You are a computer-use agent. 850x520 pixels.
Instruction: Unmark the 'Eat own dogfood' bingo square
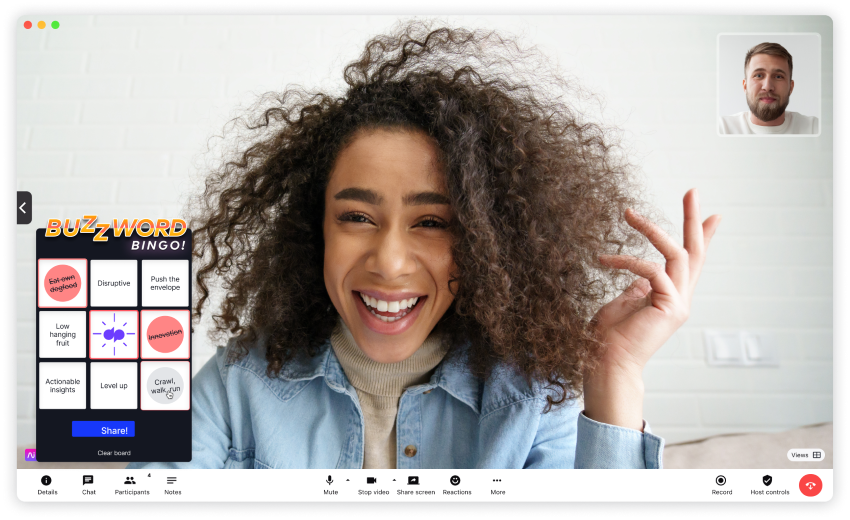[x=62, y=283]
